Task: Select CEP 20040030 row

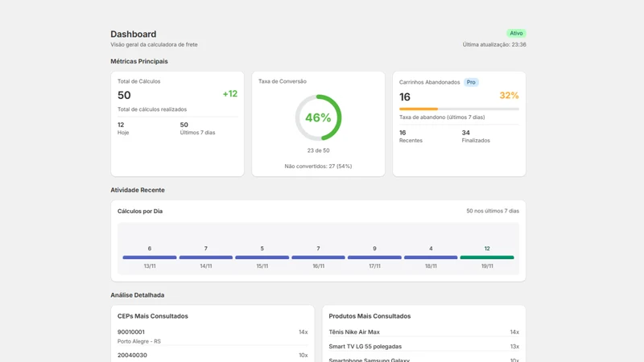Action: (213, 356)
